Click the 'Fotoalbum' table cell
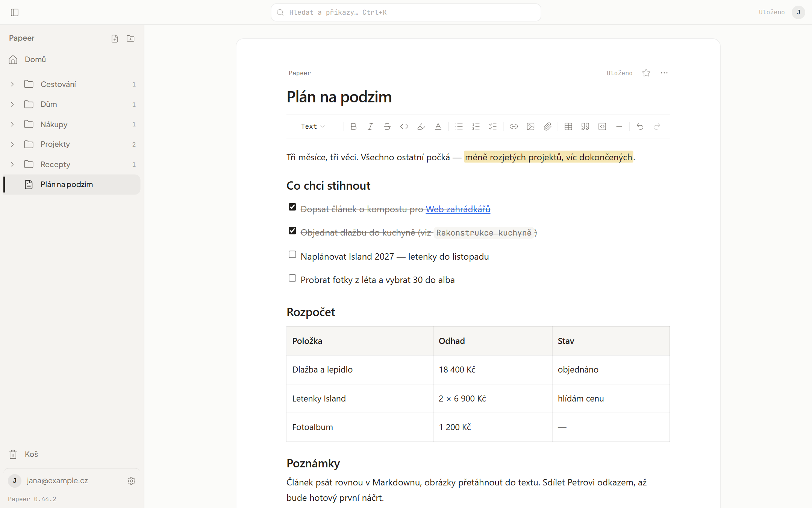 click(360, 427)
